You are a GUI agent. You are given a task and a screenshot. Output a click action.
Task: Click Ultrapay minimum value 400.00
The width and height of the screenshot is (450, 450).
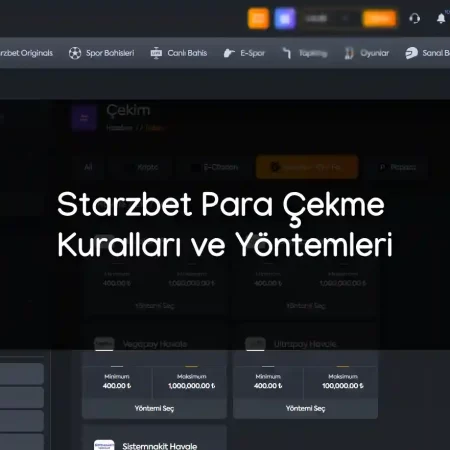click(x=268, y=386)
